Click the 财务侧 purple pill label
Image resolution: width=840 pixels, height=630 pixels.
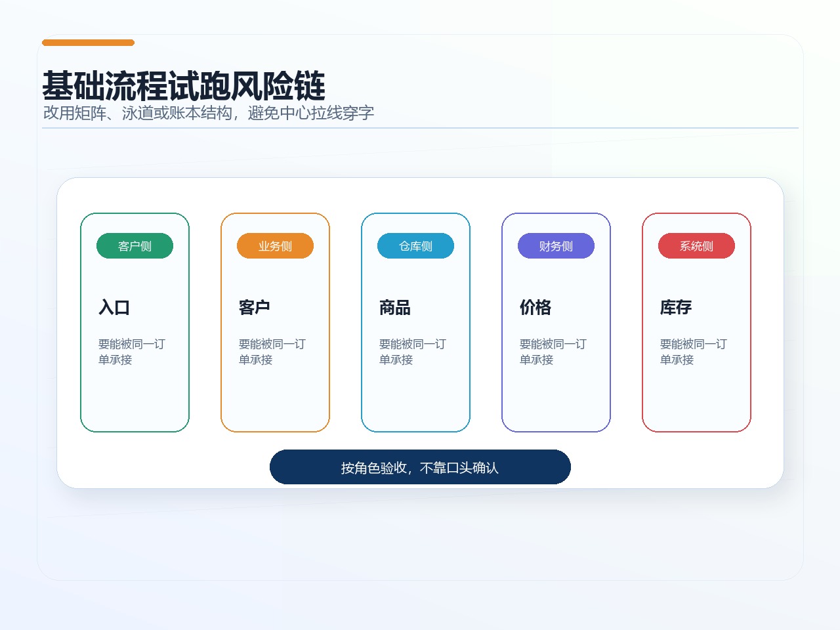pos(556,246)
